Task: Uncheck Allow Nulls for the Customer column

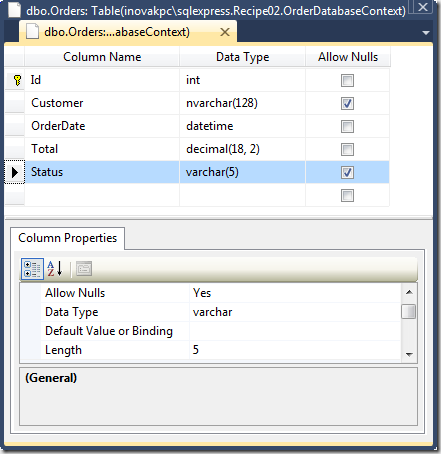Action: point(347,103)
